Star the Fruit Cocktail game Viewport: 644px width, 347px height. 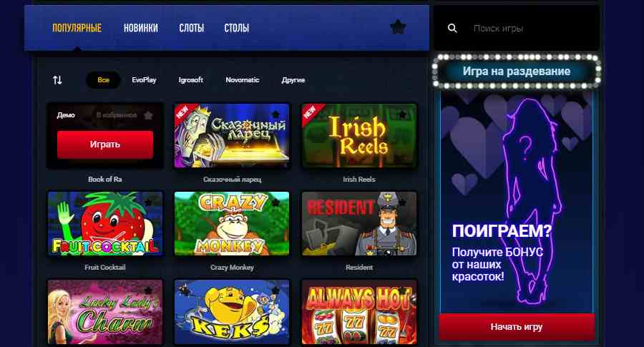[x=148, y=202]
